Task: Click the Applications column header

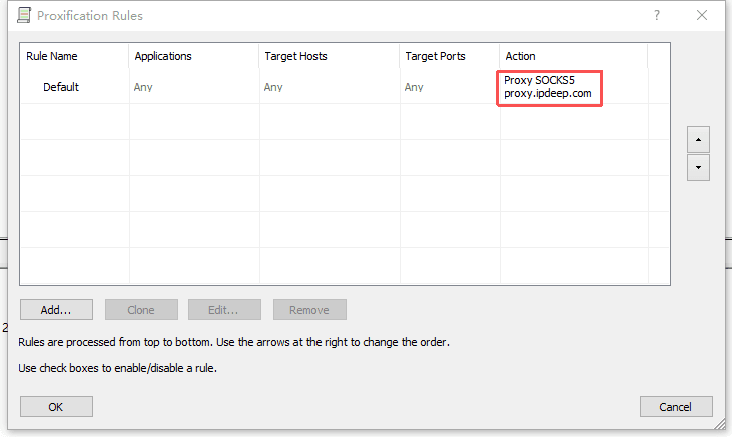Action: point(163,56)
